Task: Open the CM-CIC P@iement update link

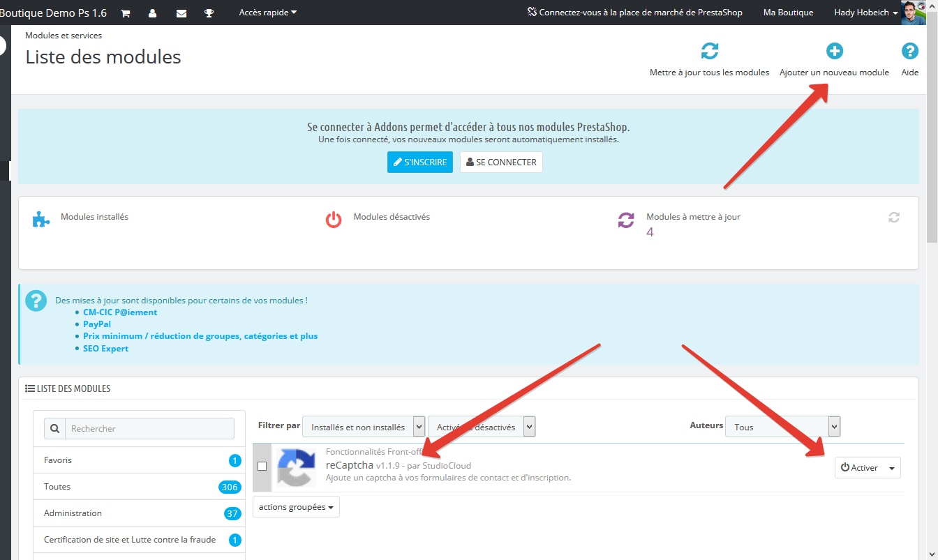Action: pos(120,312)
